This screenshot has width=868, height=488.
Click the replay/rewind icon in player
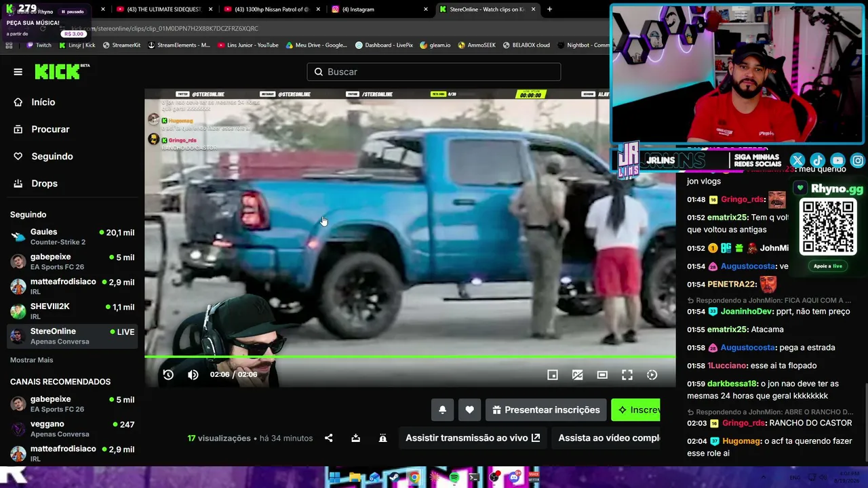coord(168,375)
